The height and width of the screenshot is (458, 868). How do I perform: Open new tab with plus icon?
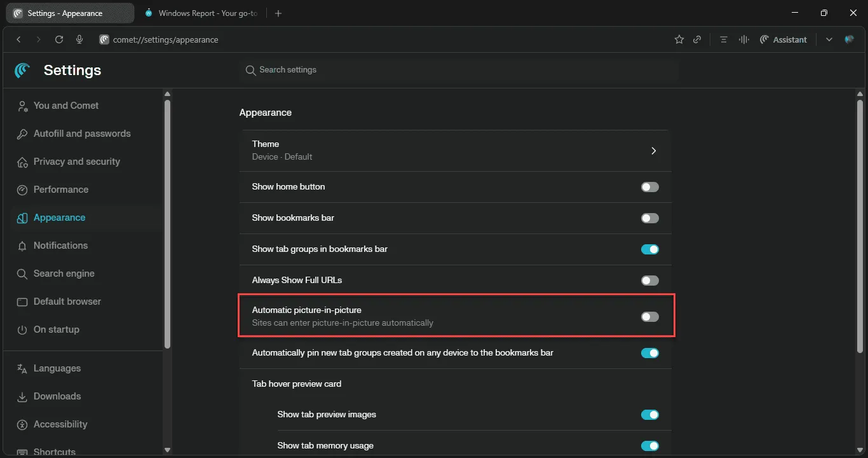click(278, 13)
